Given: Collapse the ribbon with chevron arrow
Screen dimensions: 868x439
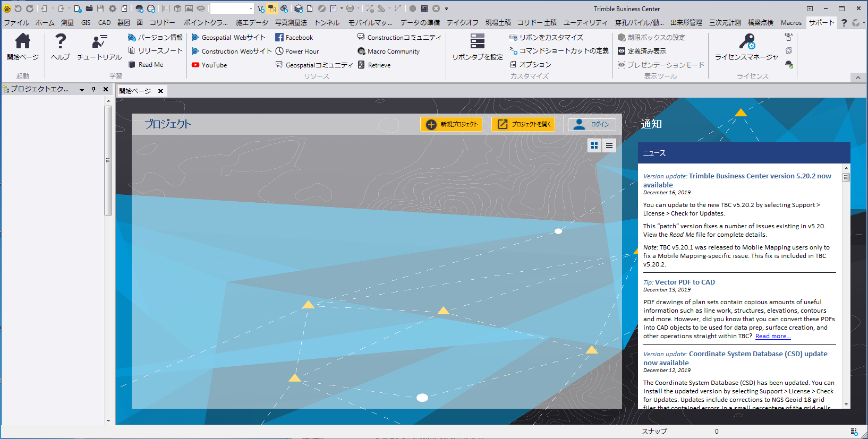Looking at the screenshot, I should (858, 78).
